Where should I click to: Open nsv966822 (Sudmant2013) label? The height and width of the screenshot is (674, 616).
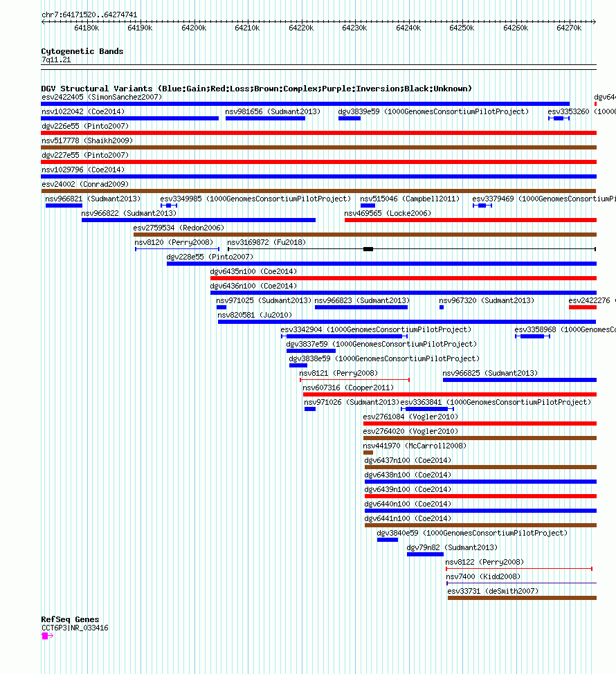[x=129, y=214]
